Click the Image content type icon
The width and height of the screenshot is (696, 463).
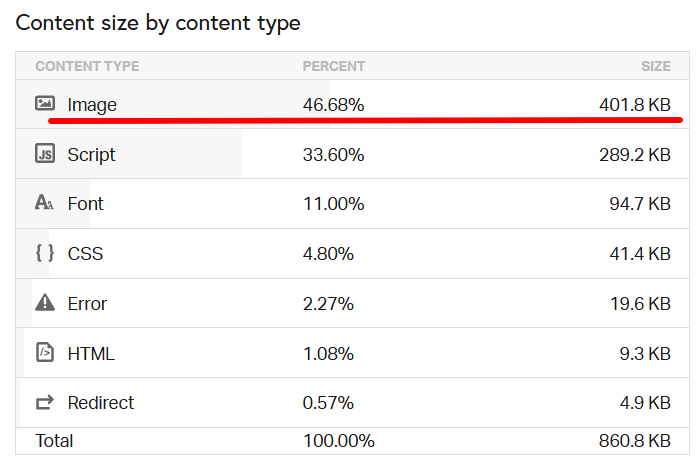click(x=45, y=103)
